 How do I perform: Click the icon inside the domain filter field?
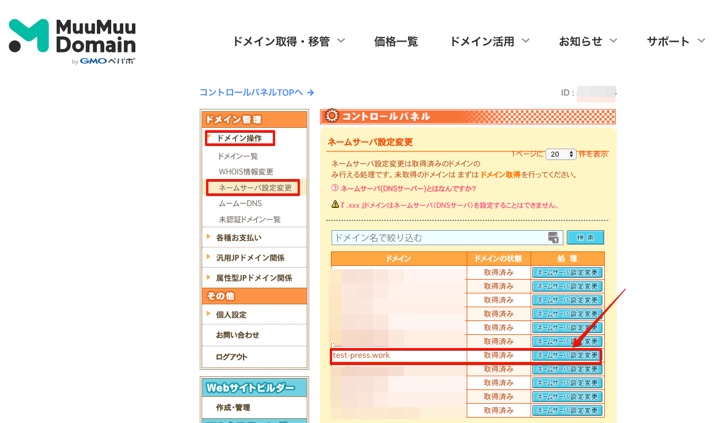(x=553, y=237)
